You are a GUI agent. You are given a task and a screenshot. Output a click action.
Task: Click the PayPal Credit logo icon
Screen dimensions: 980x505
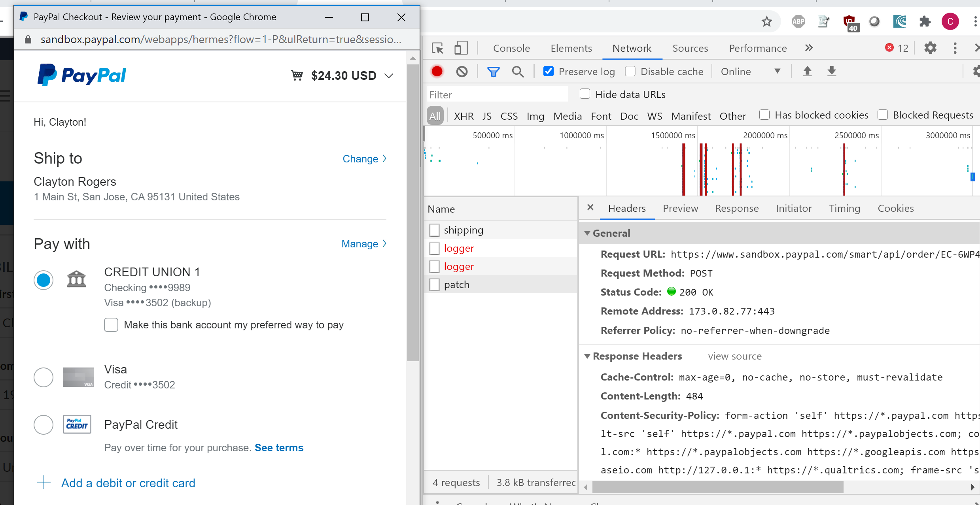(77, 424)
